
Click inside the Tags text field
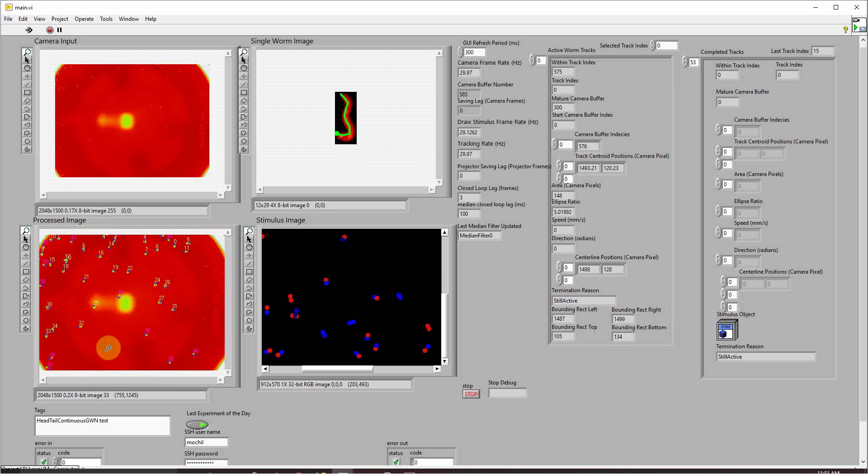(102, 426)
